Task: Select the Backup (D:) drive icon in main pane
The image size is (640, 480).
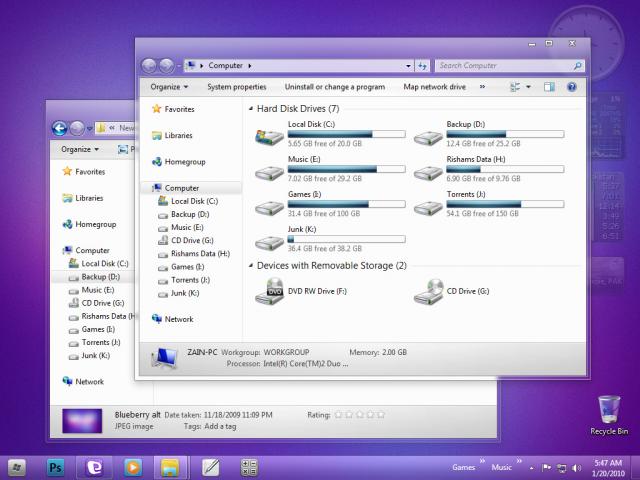Action: coord(428,138)
